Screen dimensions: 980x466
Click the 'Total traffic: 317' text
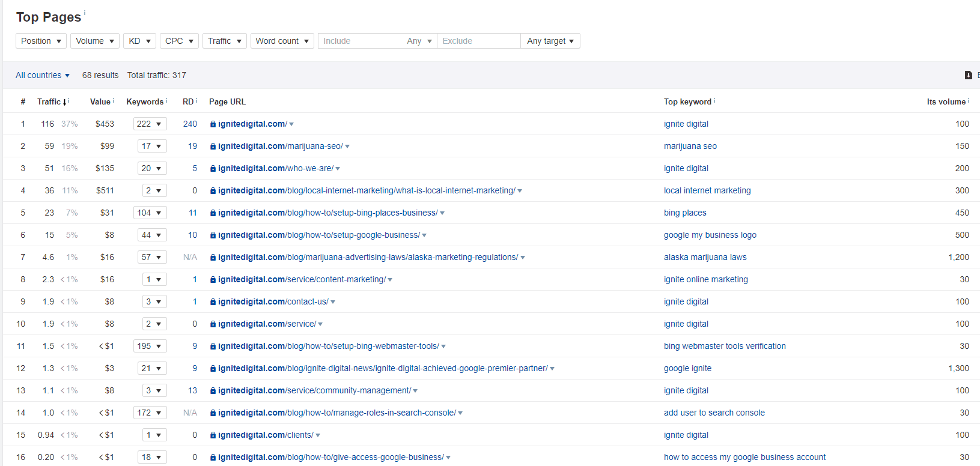157,75
